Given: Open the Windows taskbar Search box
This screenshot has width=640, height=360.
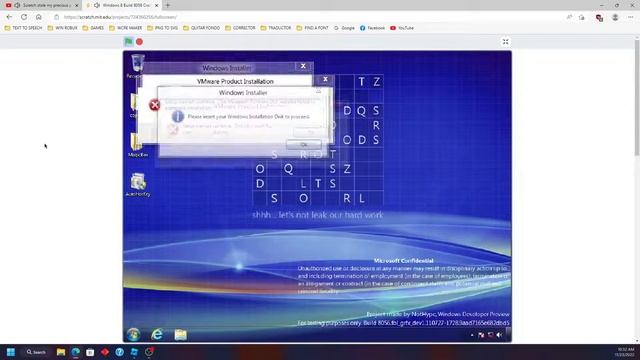Looking at the screenshot, I should click(36, 352).
